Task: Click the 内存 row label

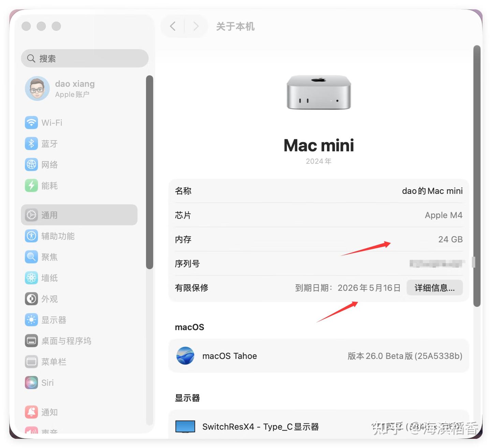Action: pyautogui.click(x=183, y=239)
